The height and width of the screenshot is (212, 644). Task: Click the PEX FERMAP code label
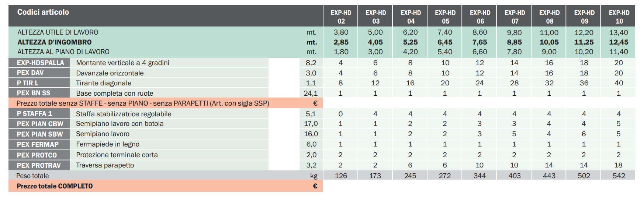[x=38, y=145]
